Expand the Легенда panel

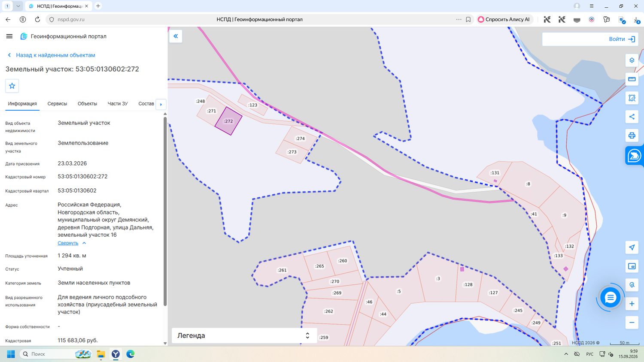point(244,335)
